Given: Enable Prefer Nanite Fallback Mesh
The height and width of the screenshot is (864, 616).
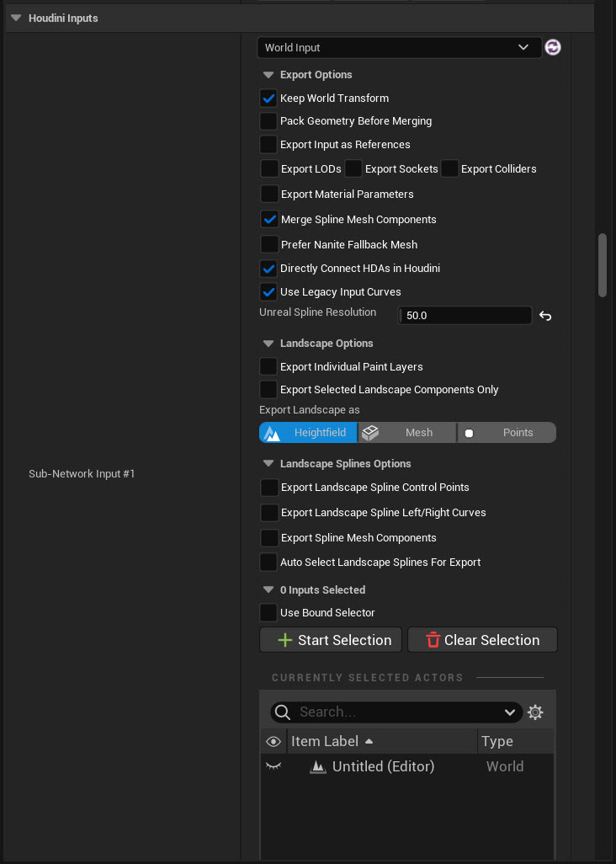Looking at the screenshot, I should [269, 244].
